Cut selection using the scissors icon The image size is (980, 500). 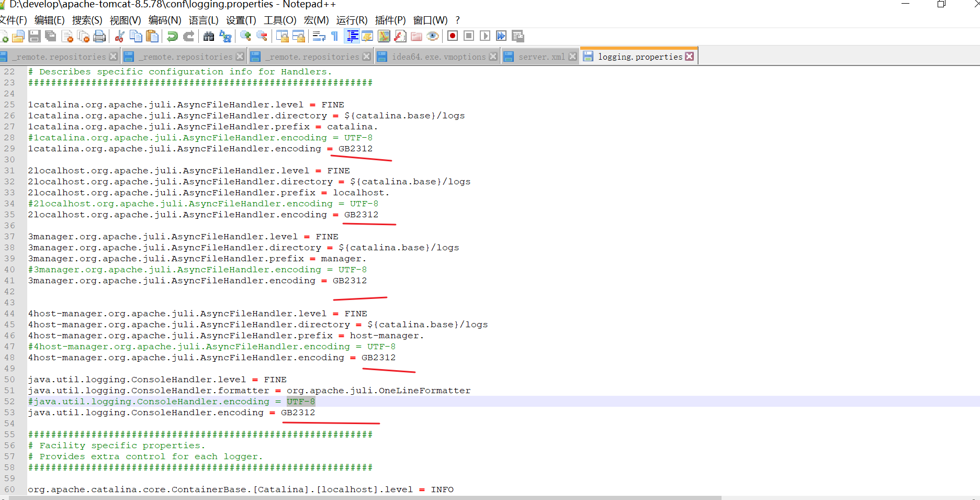pos(120,36)
